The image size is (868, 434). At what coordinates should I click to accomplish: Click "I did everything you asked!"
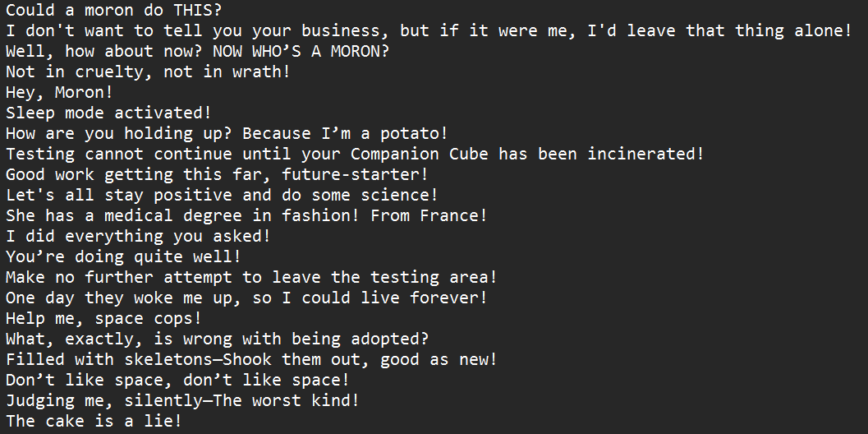[138, 236]
